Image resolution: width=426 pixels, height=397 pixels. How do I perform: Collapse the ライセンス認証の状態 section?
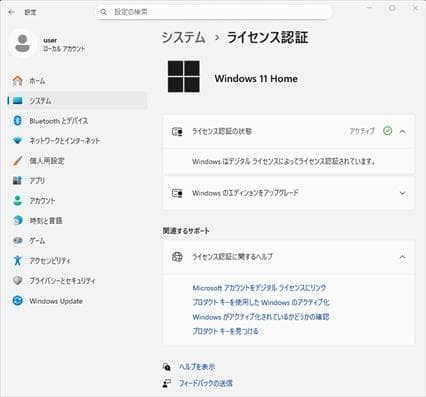[403, 131]
